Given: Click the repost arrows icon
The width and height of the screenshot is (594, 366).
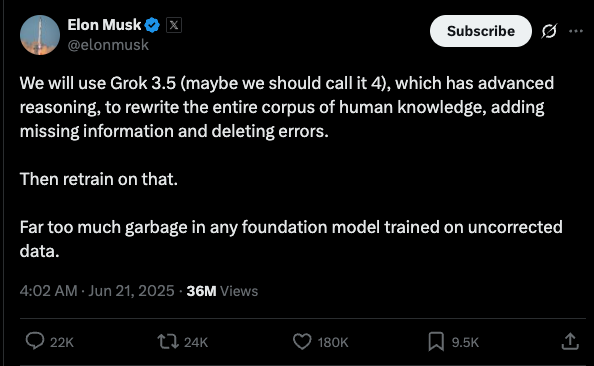Looking at the screenshot, I should (168, 341).
